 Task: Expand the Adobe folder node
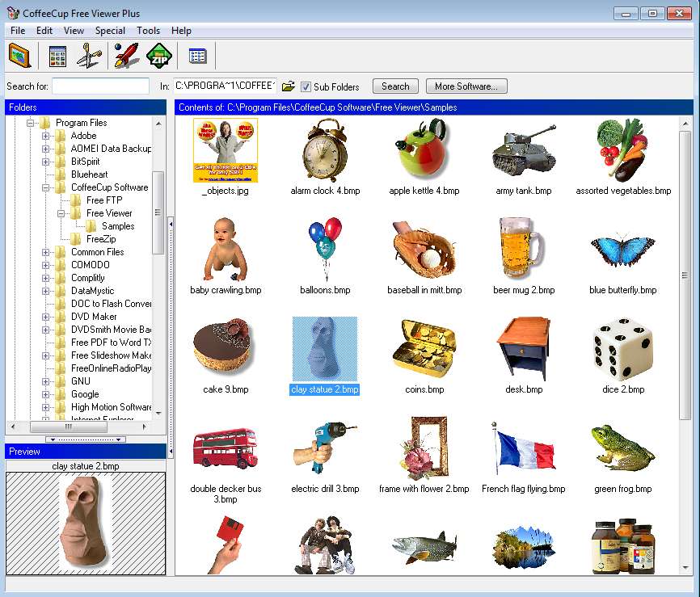46,136
